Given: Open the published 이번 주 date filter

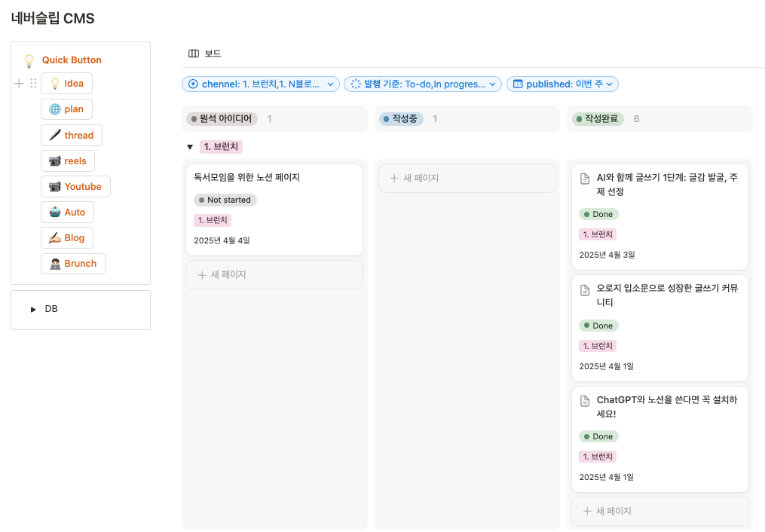Looking at the screenshot, I should click(562, 84).
